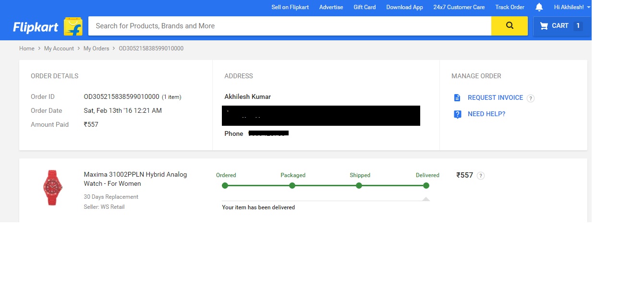Click the MANAGE ORDER heading
The image size is (644, 301).
tap(476, 76)
